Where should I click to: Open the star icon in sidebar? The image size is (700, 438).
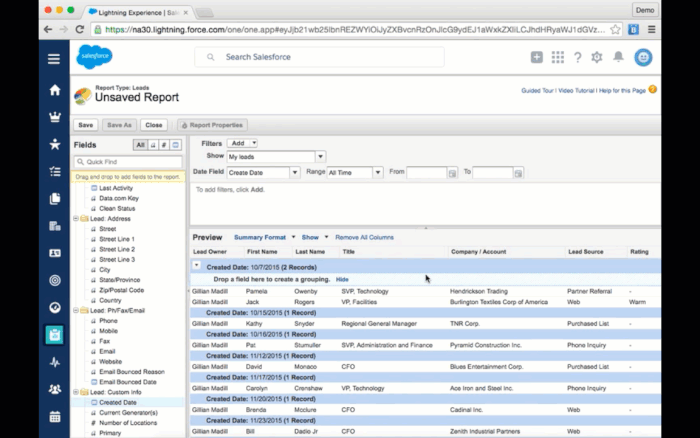[x=54, y=144]
